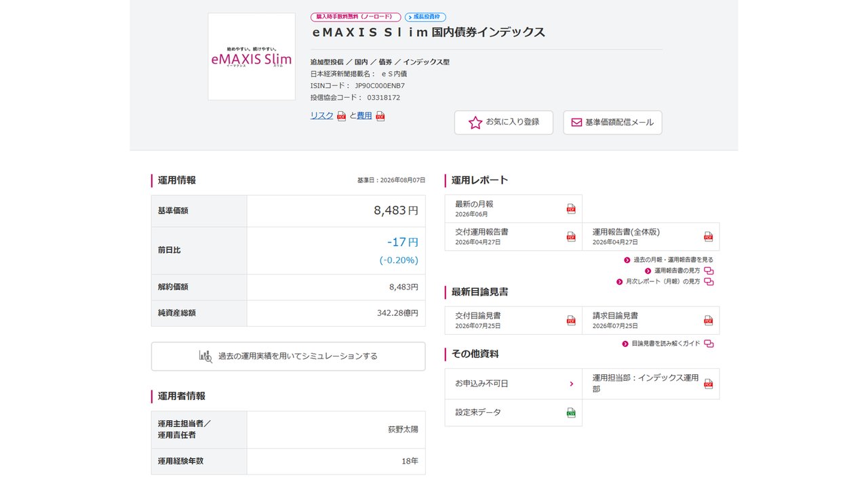
Task: Open PDF icon for 請求目論見書
Action: [709, 321]
